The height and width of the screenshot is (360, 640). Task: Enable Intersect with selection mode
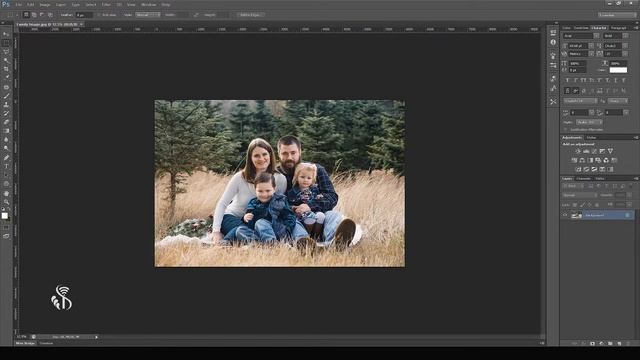point(50,15)
